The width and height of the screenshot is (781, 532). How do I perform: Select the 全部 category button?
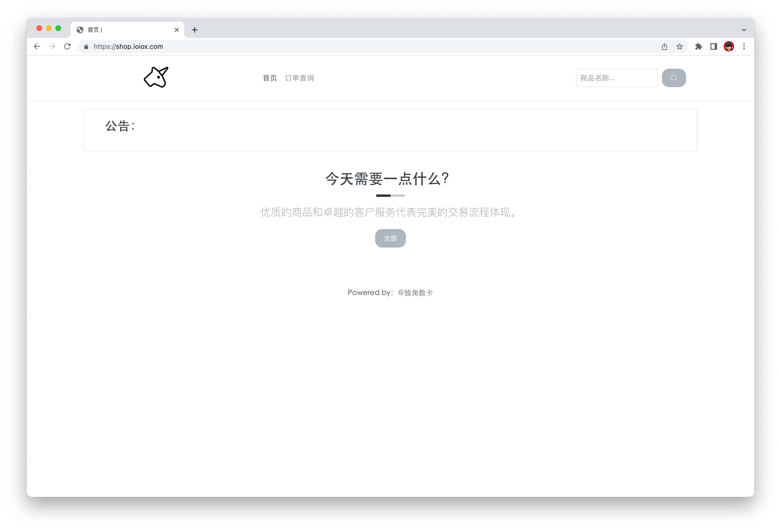(390, 238)
